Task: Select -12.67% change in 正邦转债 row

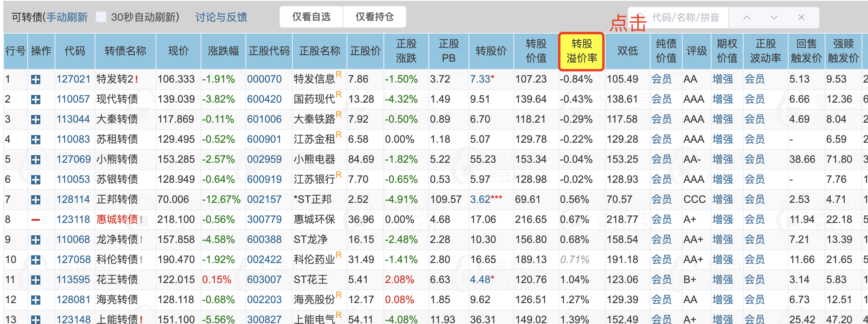Action: [x=221, y=199]
